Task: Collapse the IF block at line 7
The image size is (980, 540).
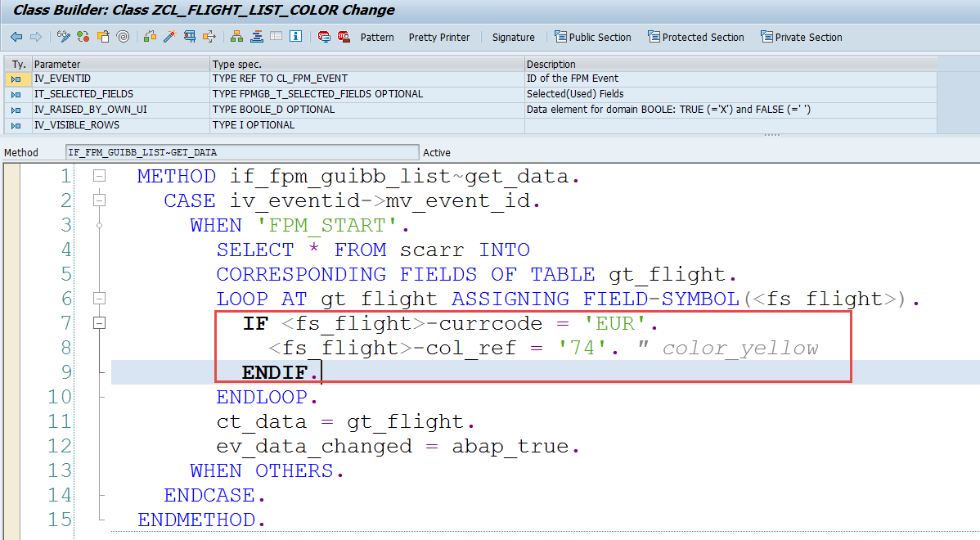Action: click(x=99, y=322)
